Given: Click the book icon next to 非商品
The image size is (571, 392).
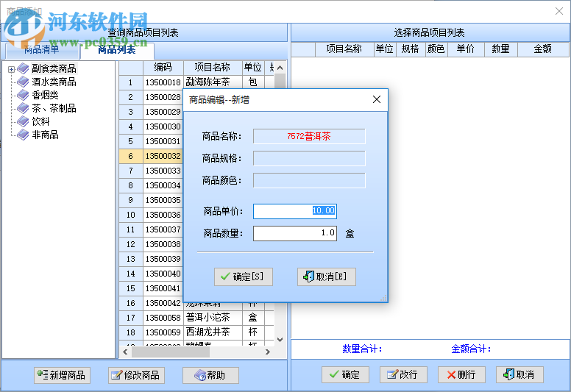Looking at the screenshot, I should click(23, 135).
